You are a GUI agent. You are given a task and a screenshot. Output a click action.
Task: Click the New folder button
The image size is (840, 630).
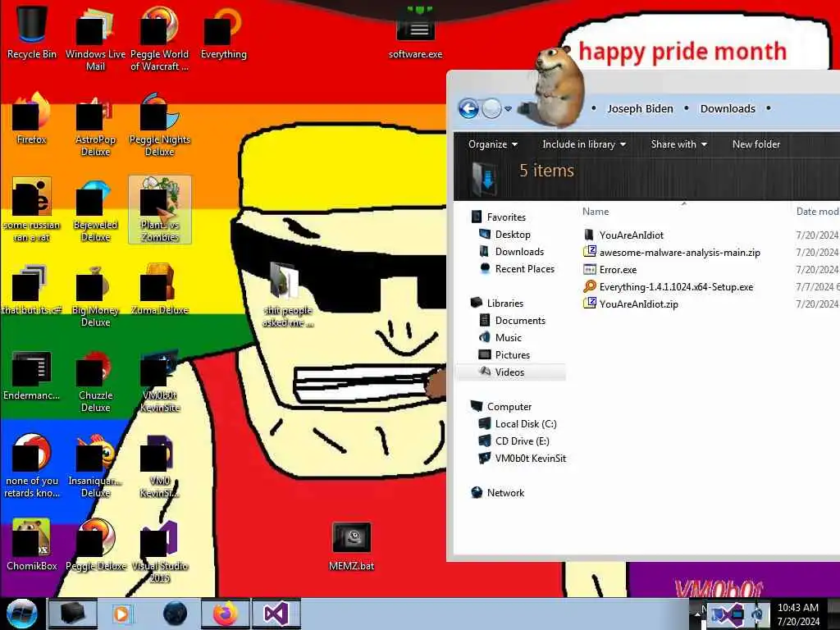pos(756,144)
